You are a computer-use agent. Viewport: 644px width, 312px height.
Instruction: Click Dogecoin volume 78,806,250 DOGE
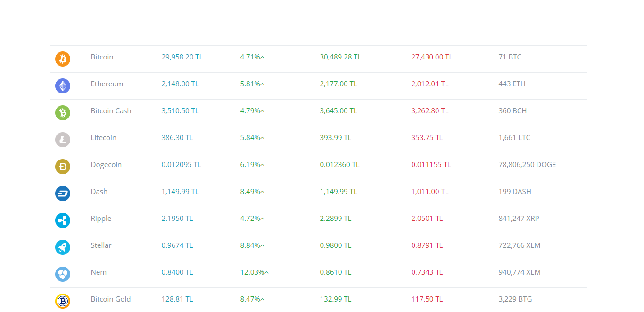527,165
